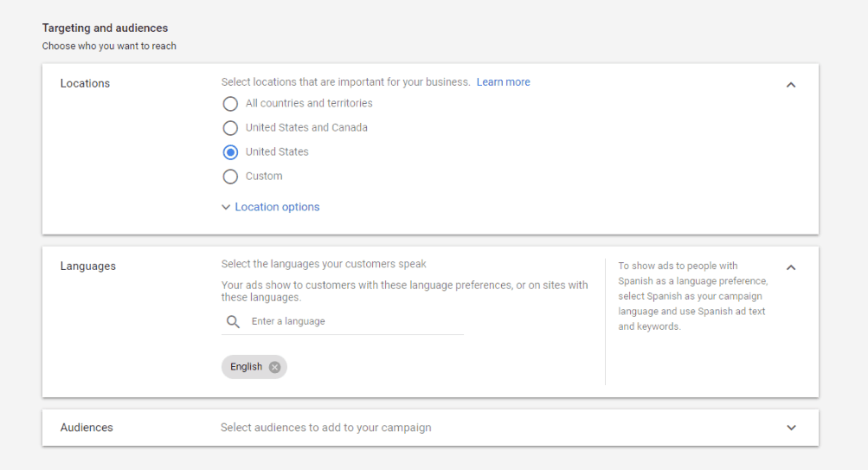Click the magnifier search icon in Languages
The width and height of the screenshot is (868, 470).
pos(233,322)
